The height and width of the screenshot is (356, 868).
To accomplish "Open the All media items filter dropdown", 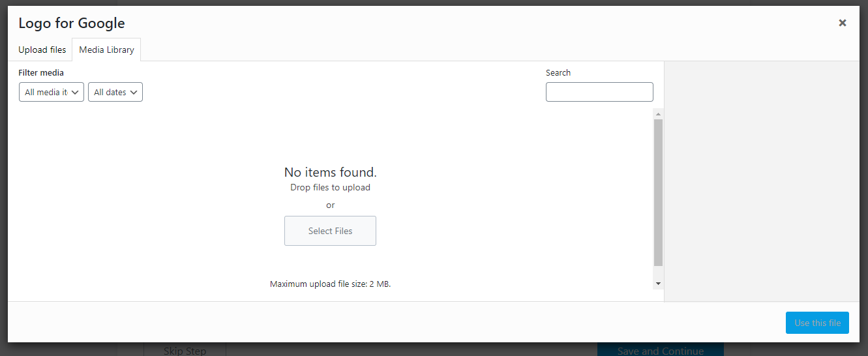I will click(x=52, y=92).
